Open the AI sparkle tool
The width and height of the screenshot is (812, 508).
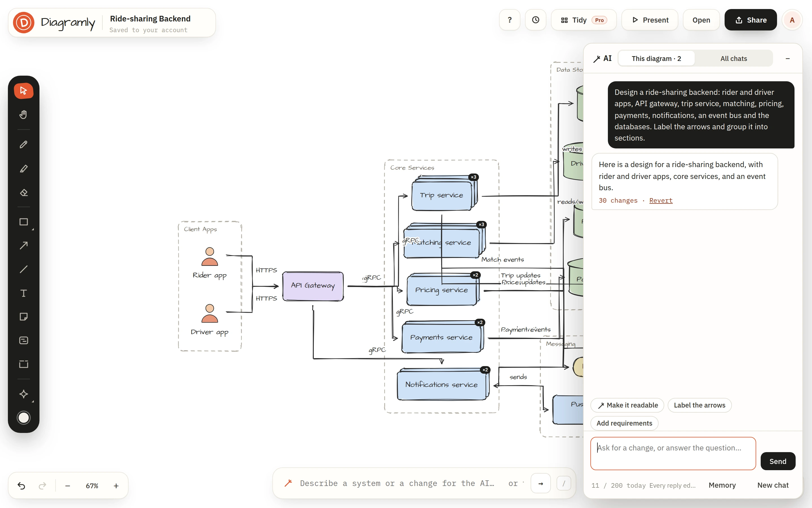(23, 394)
